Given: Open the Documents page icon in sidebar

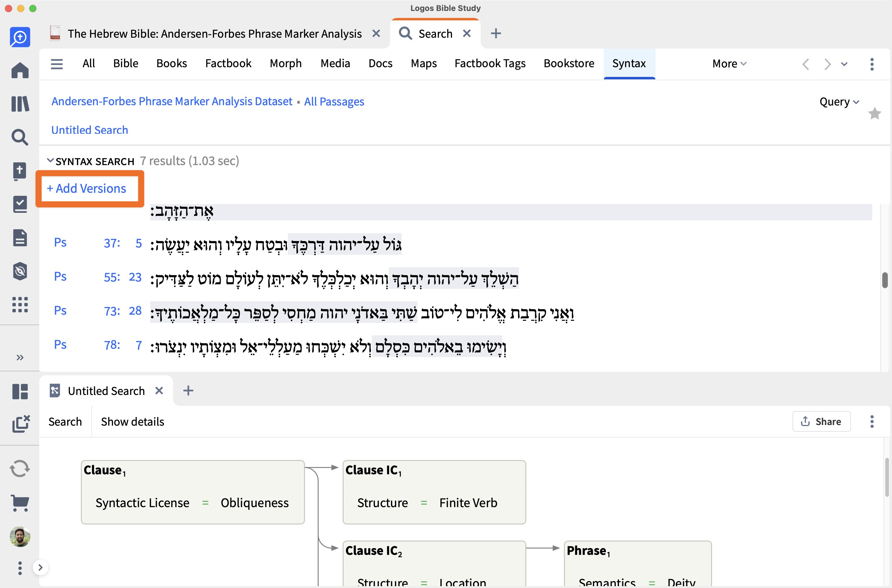Looking at the screenshot, I should click(20, 238).
